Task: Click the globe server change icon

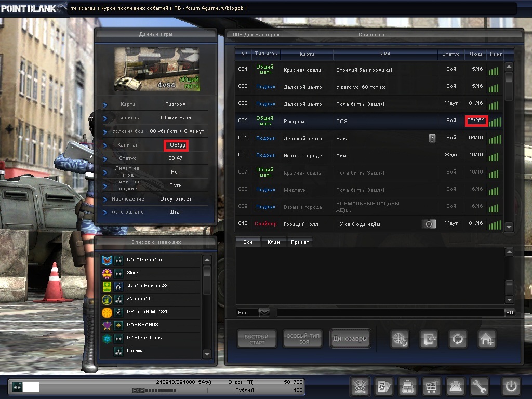Action: [x=400, y=339]
